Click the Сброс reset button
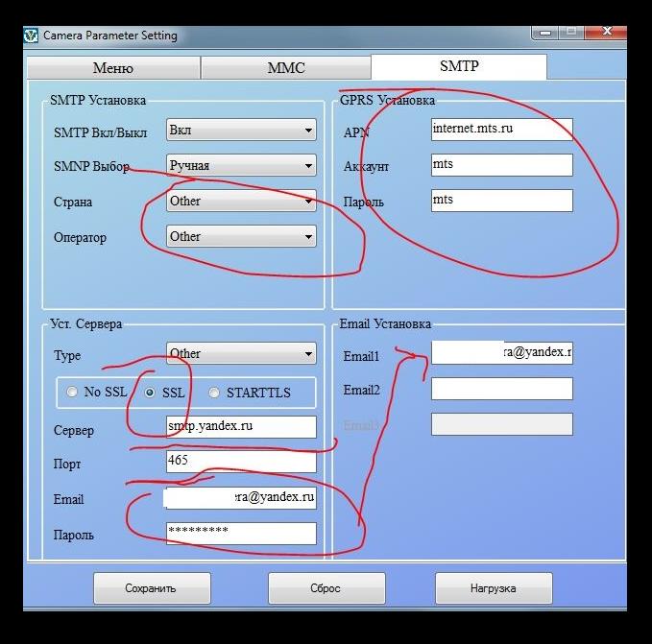652x644 pixels. point(326,588)
